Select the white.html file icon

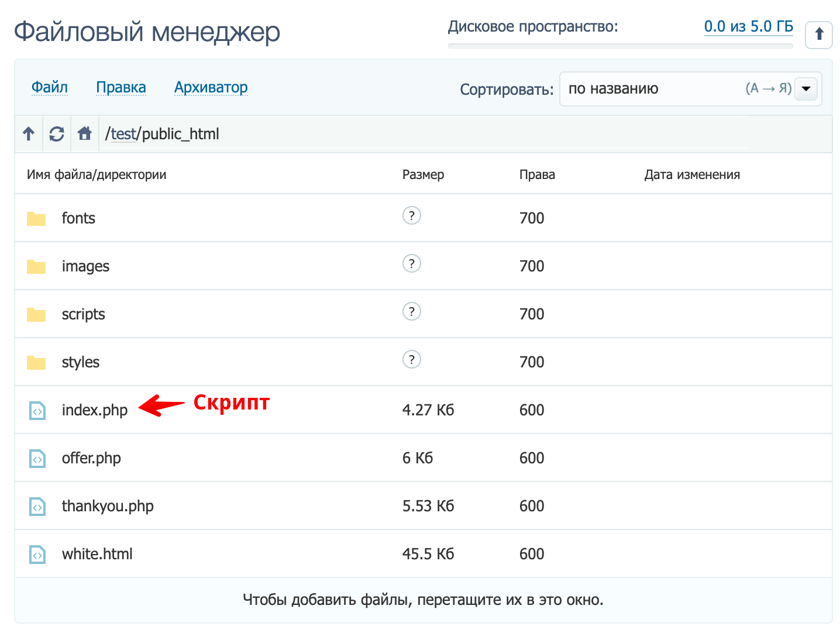click(x=36, y=554)
